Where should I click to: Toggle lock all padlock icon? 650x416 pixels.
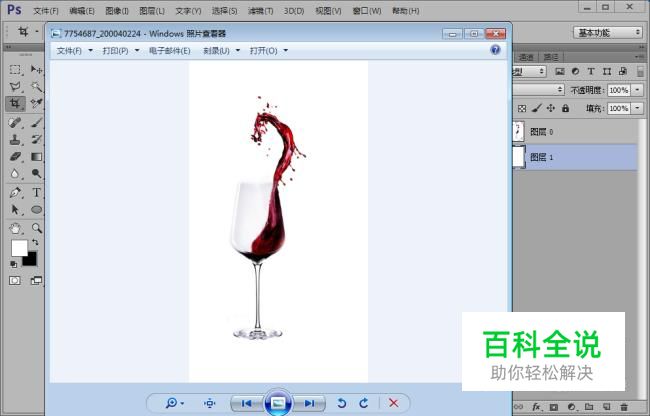pyautogui.click(x=565, y=109)
